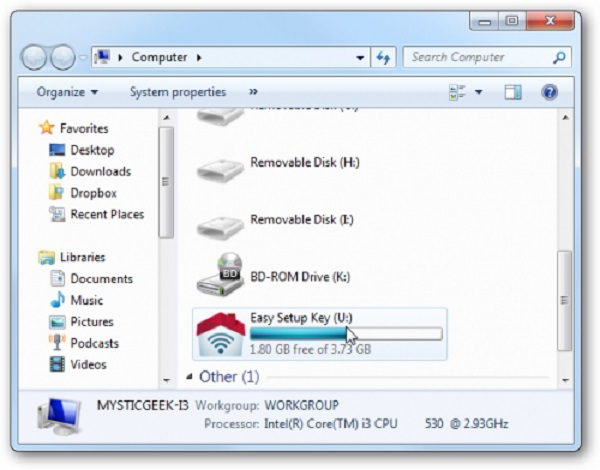
Task: Expand the address bar history dropdown
Action: (x=361, y=58)
